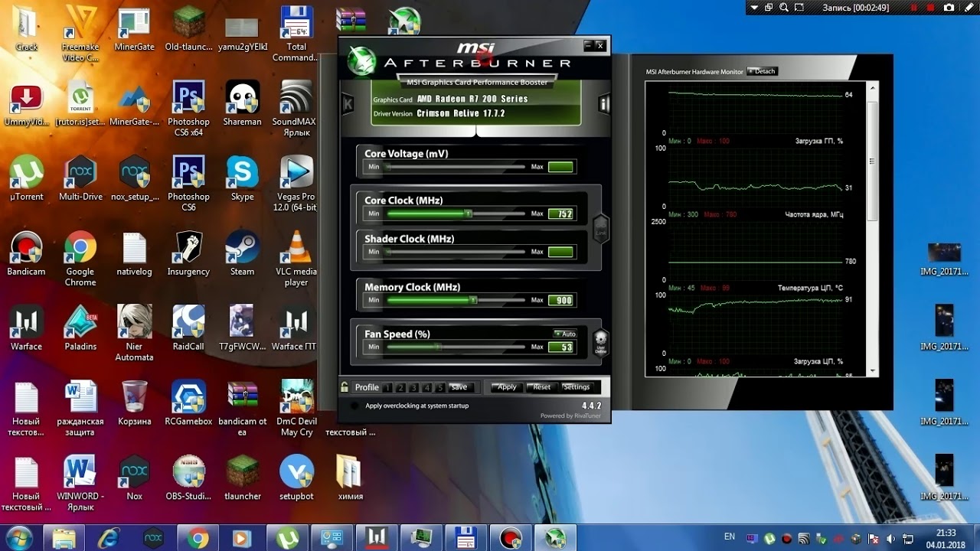Click the Memory Clock slider handle

tap(473, 300)
